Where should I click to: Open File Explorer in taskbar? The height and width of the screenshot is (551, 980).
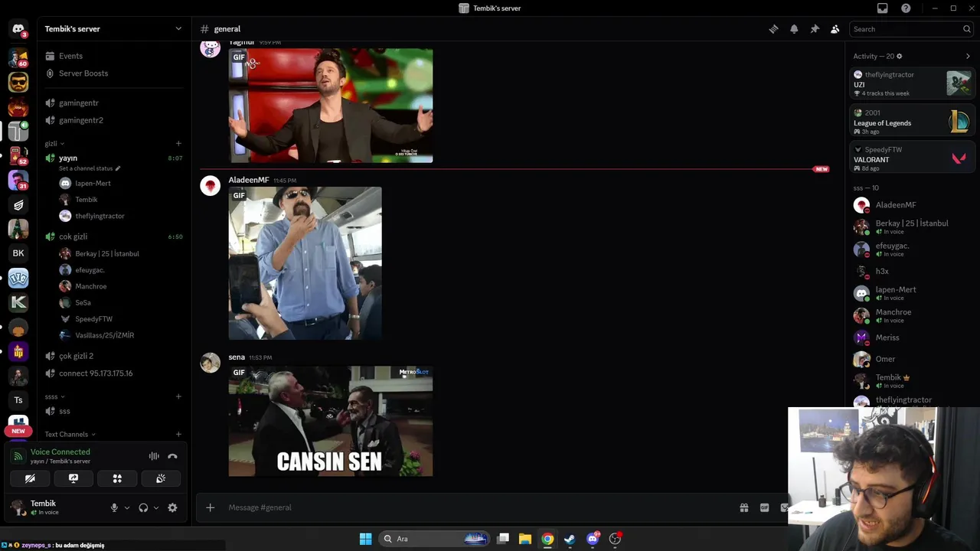coord(525,539)
